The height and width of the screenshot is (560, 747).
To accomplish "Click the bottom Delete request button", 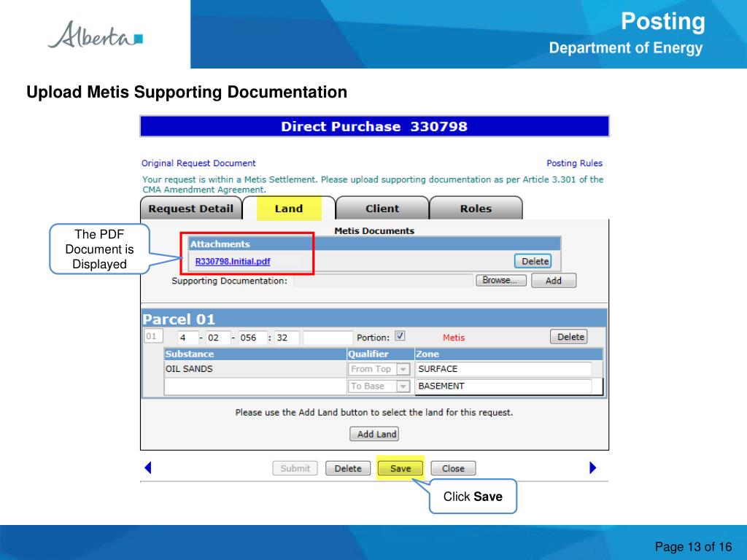I will [348, 469].
